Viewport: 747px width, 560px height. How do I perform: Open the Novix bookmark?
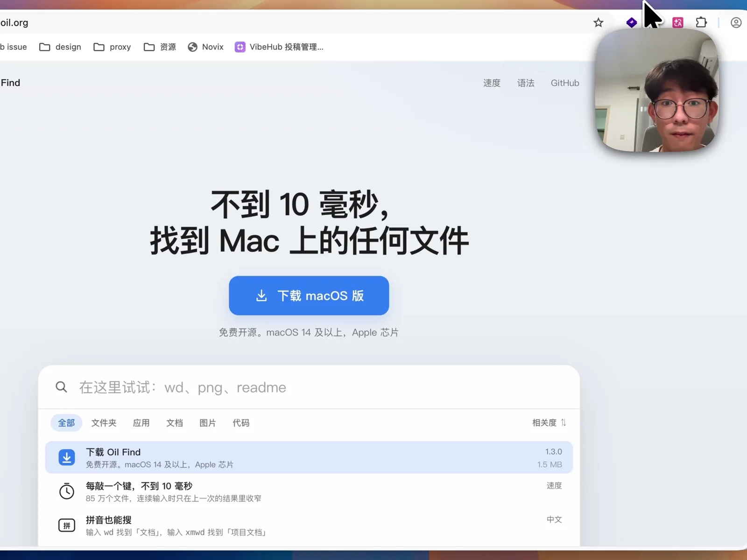tap(205, 47)
